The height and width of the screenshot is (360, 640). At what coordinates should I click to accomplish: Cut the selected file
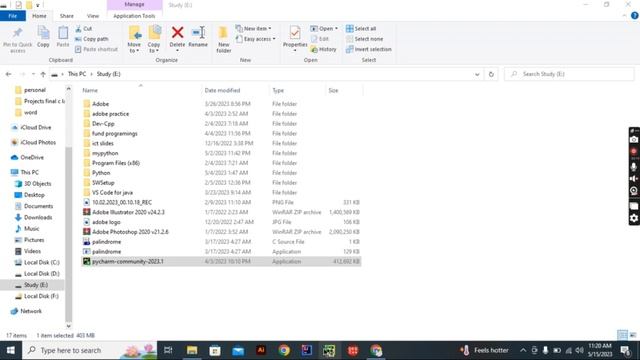tap(84, 29)
